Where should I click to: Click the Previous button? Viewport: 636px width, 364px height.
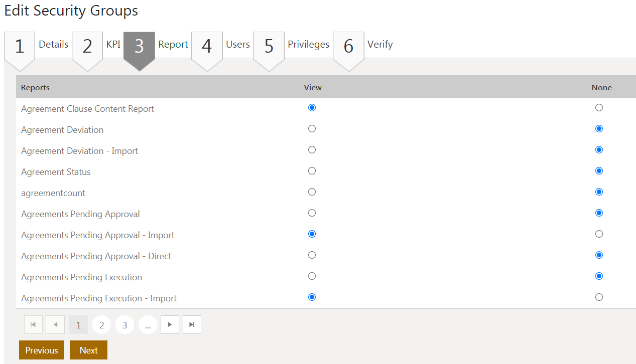pyautogui.click(x=42, y=350)
